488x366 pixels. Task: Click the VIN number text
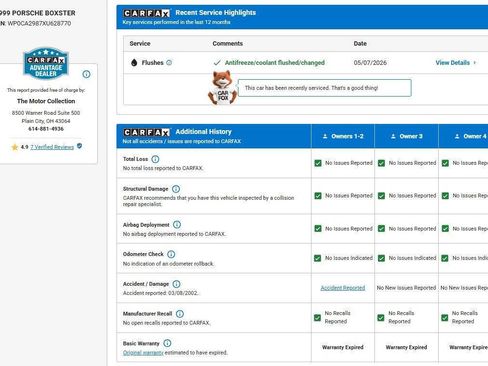pyautogui.click(x=39, y=23)
